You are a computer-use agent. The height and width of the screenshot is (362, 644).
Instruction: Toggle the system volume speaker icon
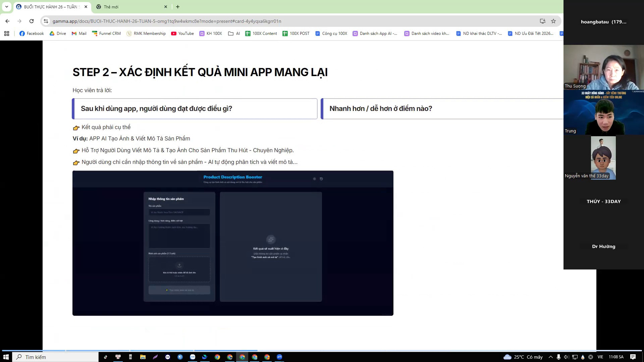566,357
